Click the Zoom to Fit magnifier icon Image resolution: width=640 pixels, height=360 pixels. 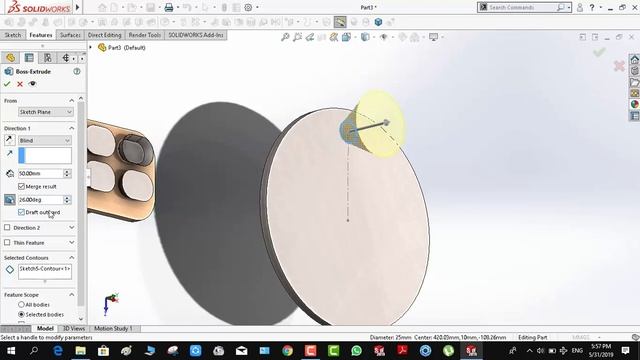pyautogui.click(x=285, y=37)
